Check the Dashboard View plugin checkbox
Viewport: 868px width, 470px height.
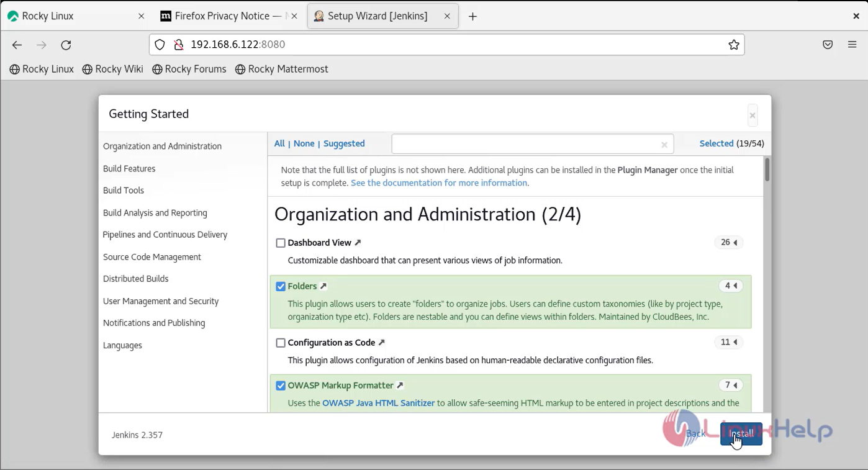pos(281,243)
